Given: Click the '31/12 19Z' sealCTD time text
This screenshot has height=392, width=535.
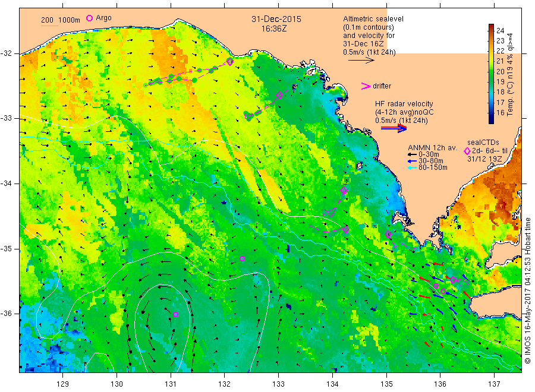Looking at the screenshot, I should pyautogui.click(x=484, y=159).
